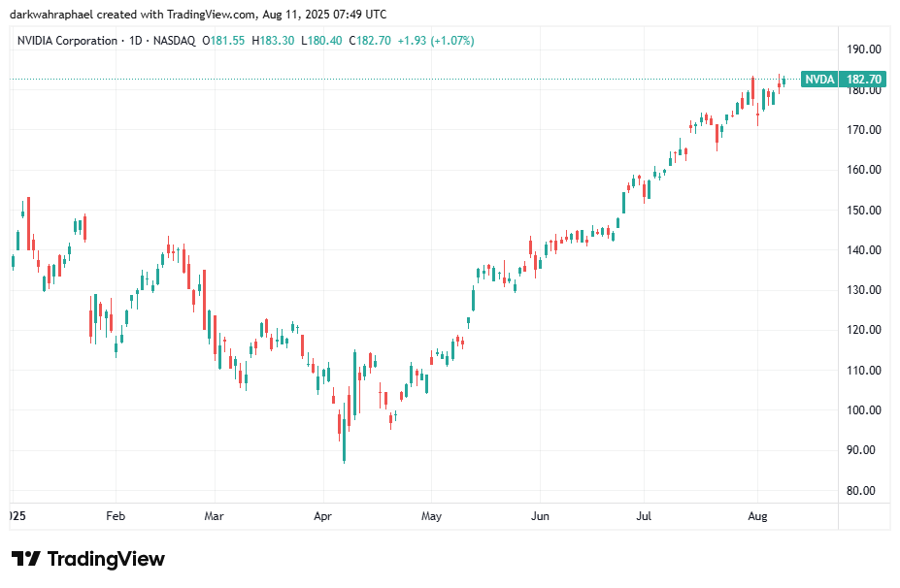This screenshot has width=900, height=588.
Task: Open the TradingView wordmark link
Action: (x=105, y=559)
